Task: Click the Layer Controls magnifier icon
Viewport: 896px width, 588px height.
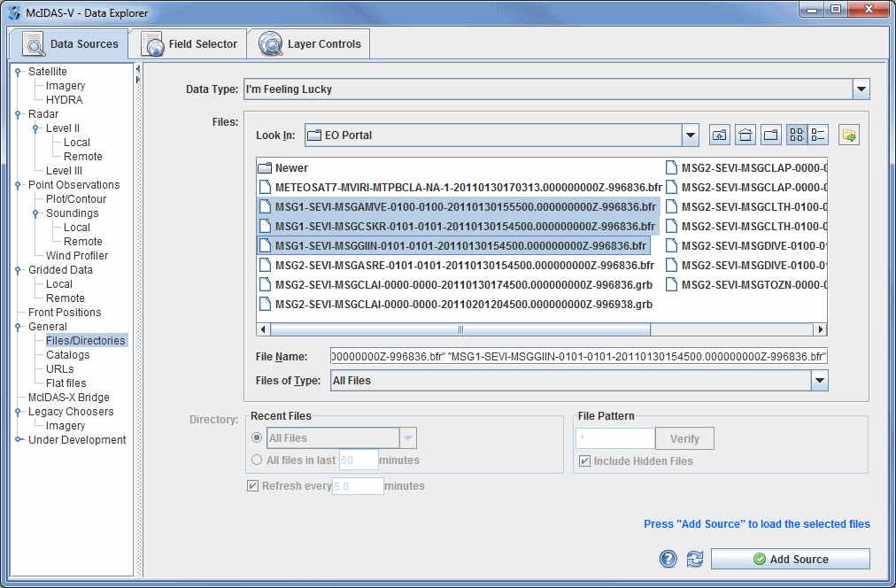Action: point(270,44)
